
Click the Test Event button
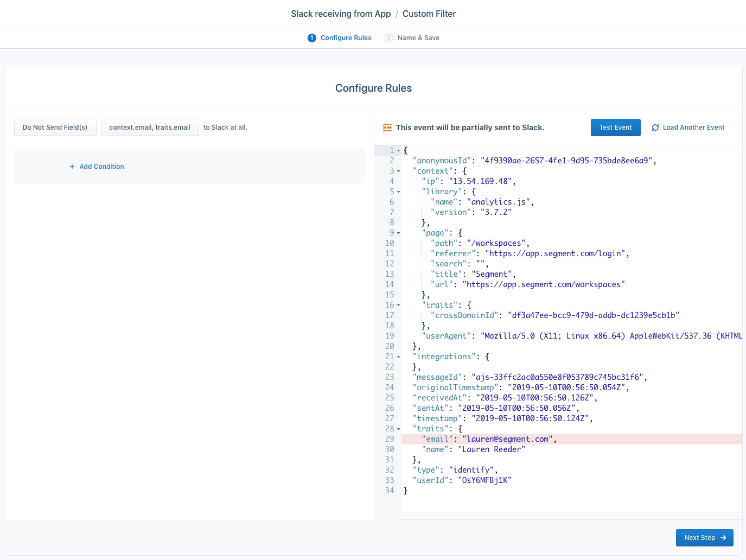tap(615, 127)
